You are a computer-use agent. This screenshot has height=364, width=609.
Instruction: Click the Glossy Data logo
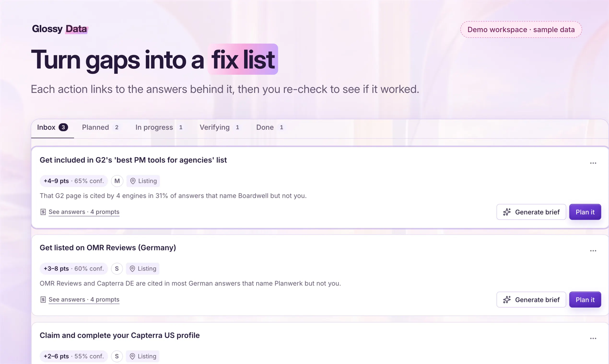tap(60, 29)
